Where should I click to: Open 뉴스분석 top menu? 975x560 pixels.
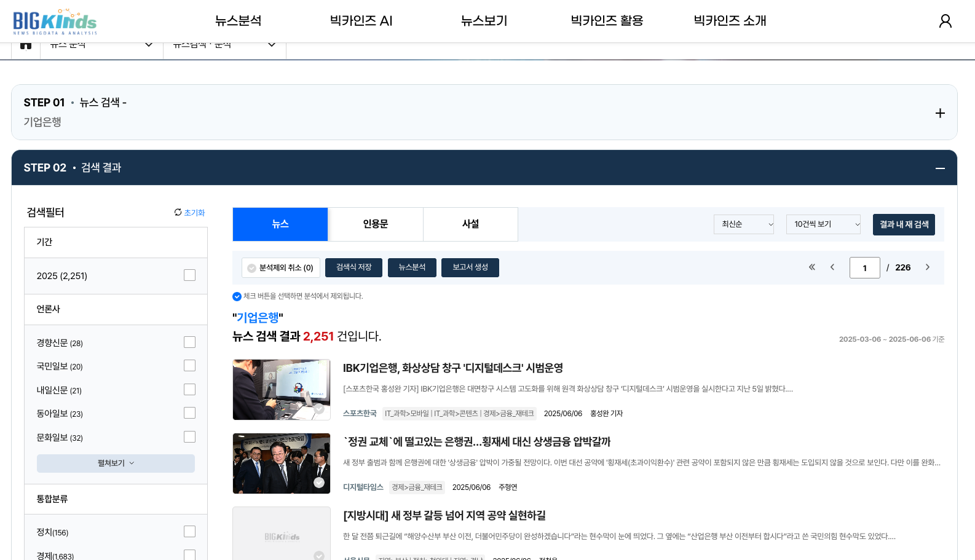tap(239, 21)
